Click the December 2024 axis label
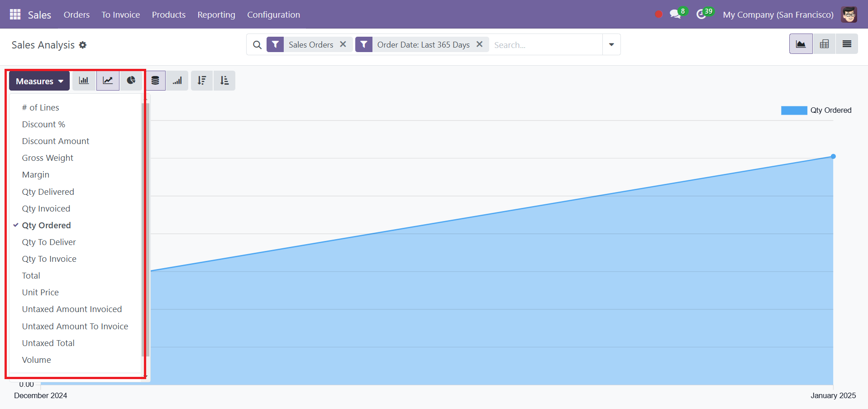This screenshot has height=409, width=868. point(41,395)
